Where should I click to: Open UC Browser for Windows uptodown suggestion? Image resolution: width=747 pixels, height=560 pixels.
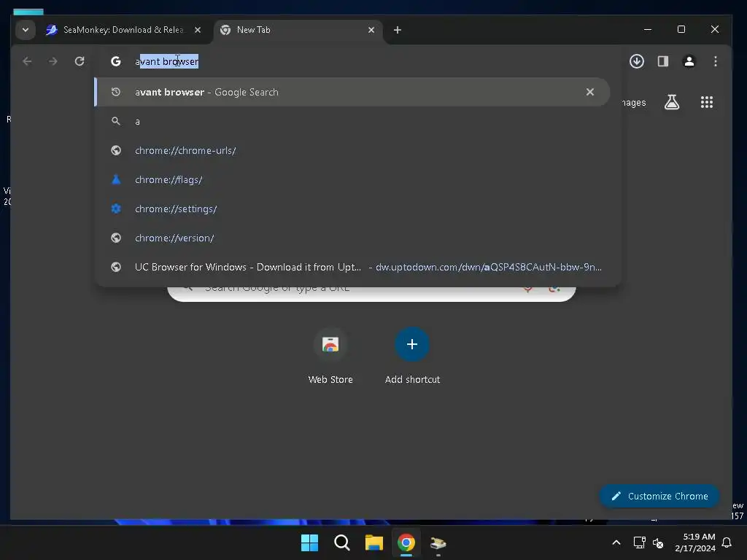(352, 267)
